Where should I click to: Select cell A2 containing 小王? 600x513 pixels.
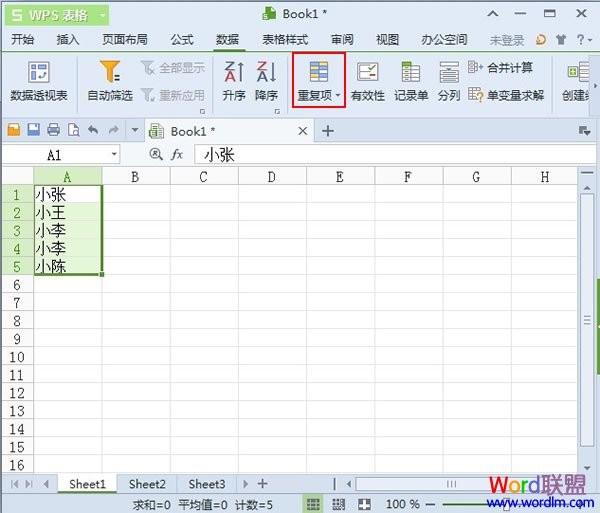tap(68, 212)
